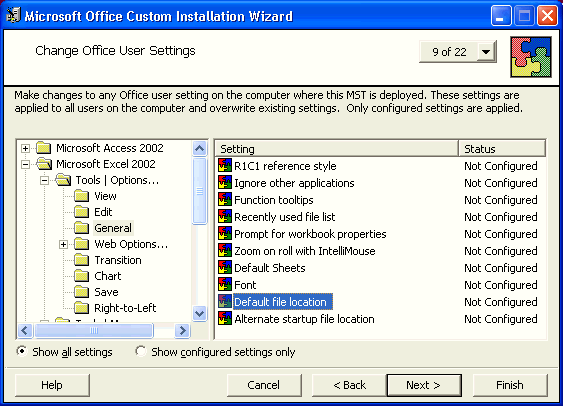
Task: Select Show configured settings only radio button
Action: pyautogui.click(x=141, y=351)
